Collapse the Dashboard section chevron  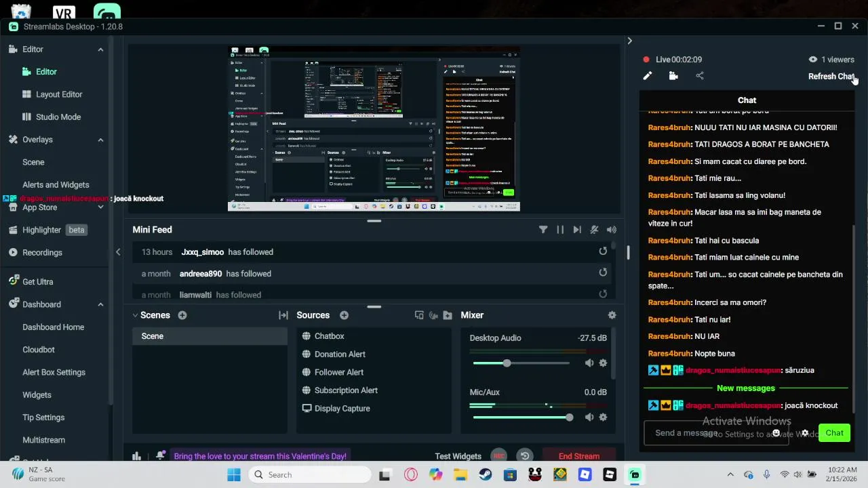click(100, 304)
